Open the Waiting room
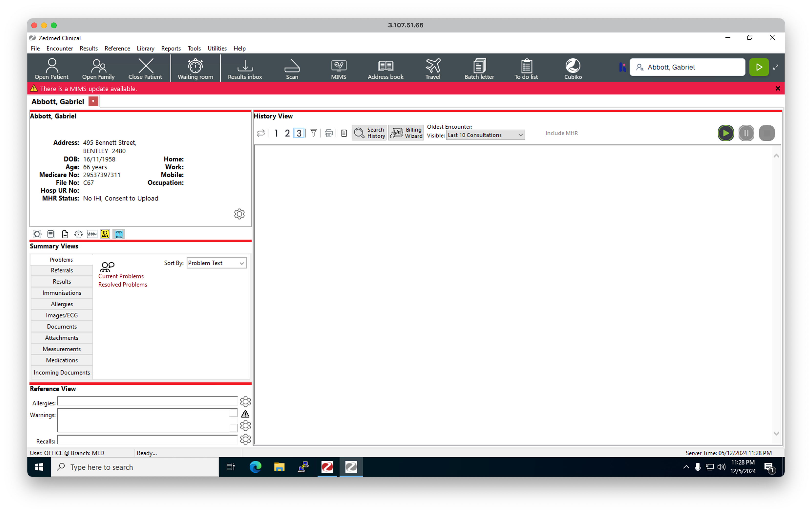812x513 pixels. [x=196, y=68]
